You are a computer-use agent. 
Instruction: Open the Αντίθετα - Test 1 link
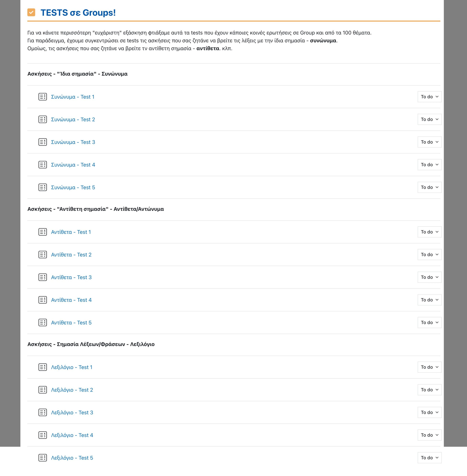point(71,232)
